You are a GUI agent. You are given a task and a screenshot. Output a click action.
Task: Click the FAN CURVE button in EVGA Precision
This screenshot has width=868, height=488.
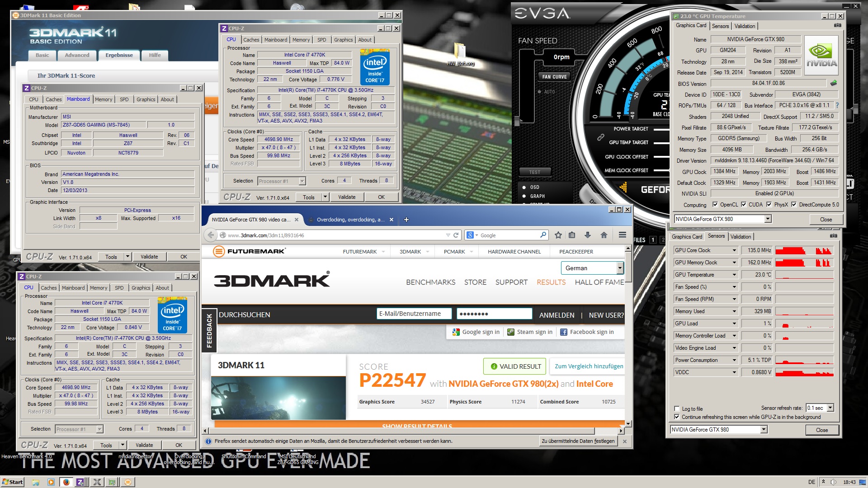(x=554, y=77)
